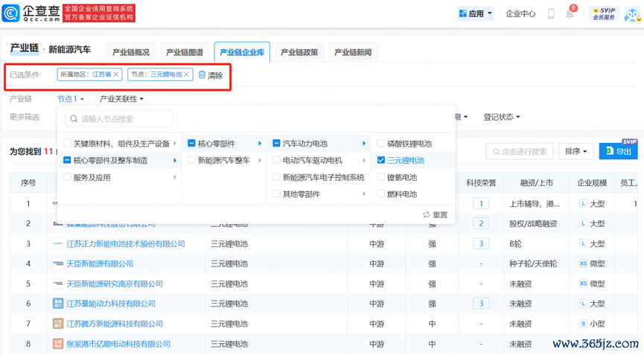Open 企业中心 in header
This screenshot has height=355, width=644.
click(520, 13)
